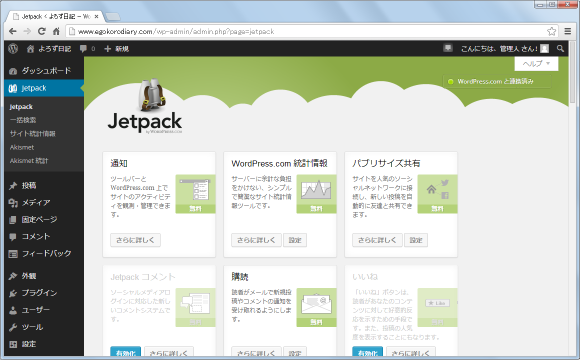580x360 pixels.
Task: Open the Jetpack submenu link
Action: (21, 107)
